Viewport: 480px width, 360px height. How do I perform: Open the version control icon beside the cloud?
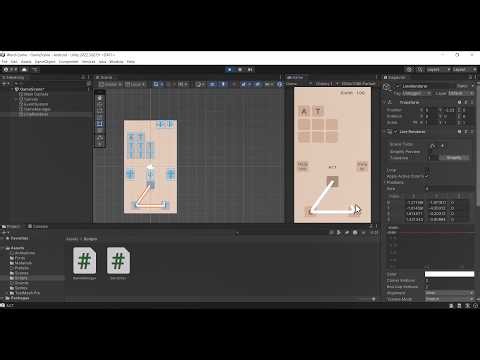click(35, 69)
